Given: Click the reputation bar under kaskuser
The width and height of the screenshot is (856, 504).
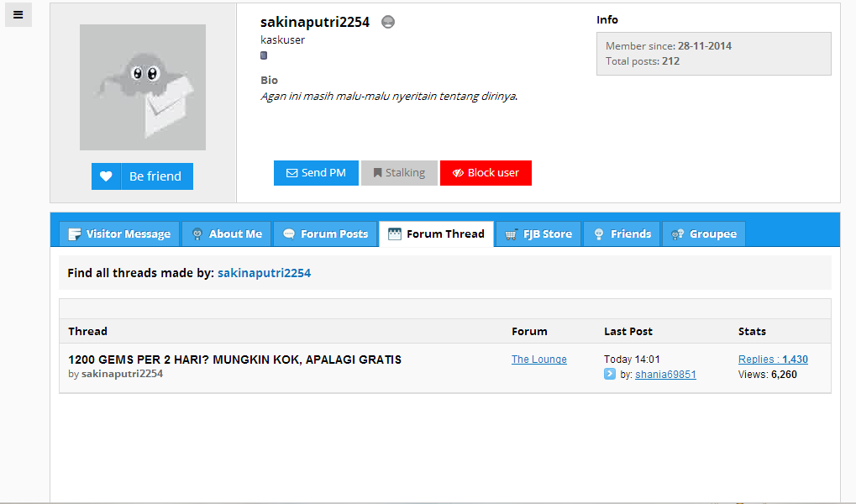Looking at the screenshot, I should [264, 55].
